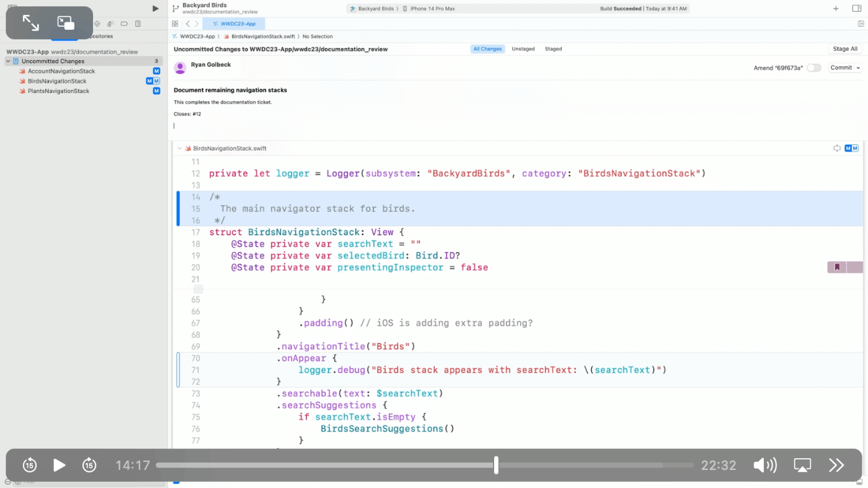Open the report navigator list icon
The width and height of the screenshot is (868, 488).
tap(138, 24)
